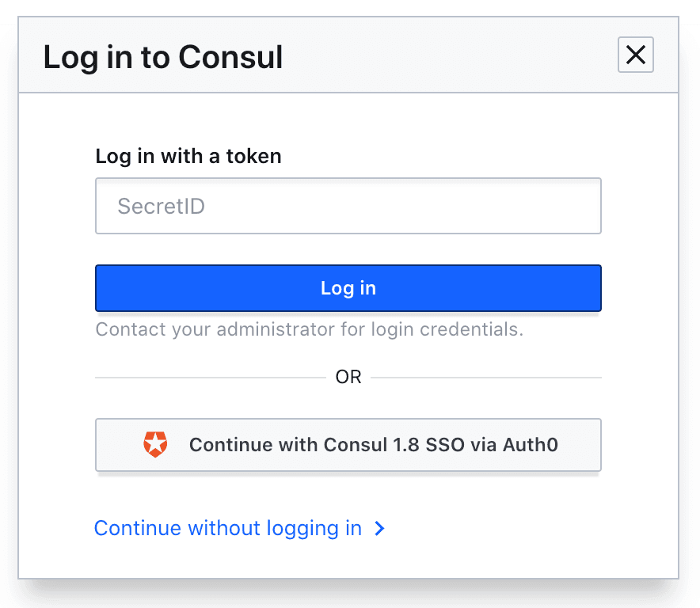Screen dimensions: 700x608
Task: Click the word Consul in the dialog title
Action: point(230,57)
